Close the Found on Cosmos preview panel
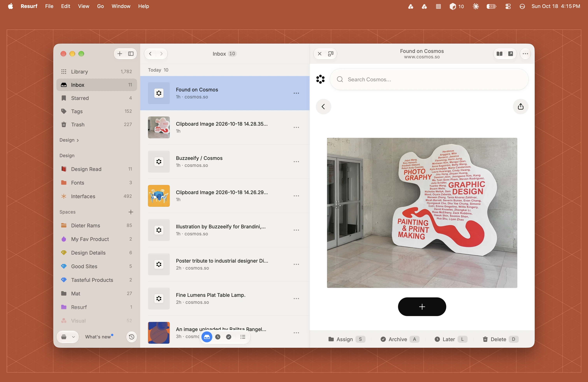This screenshot has width=588, height=382. point(319,54)
